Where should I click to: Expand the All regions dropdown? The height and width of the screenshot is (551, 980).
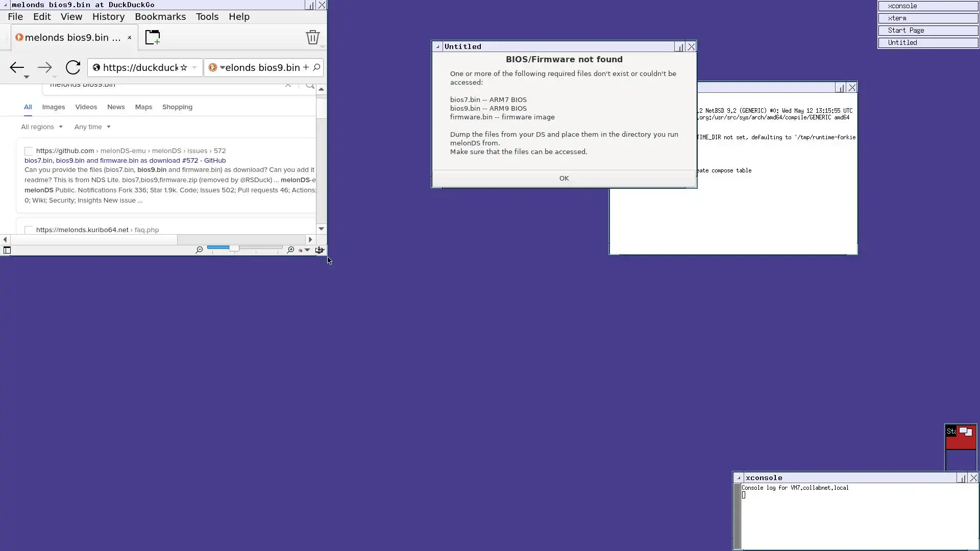click(x=42, y=127)
